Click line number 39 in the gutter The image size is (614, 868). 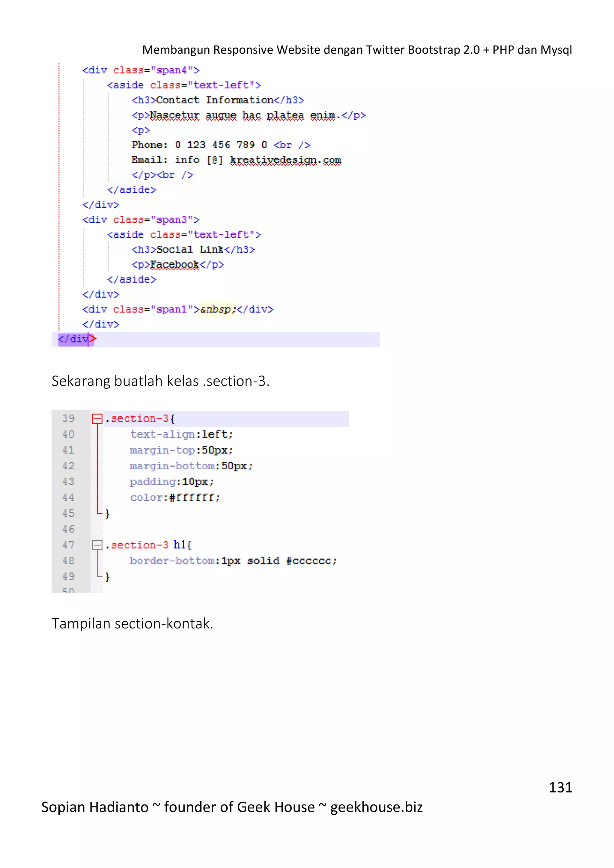(68, 418)
